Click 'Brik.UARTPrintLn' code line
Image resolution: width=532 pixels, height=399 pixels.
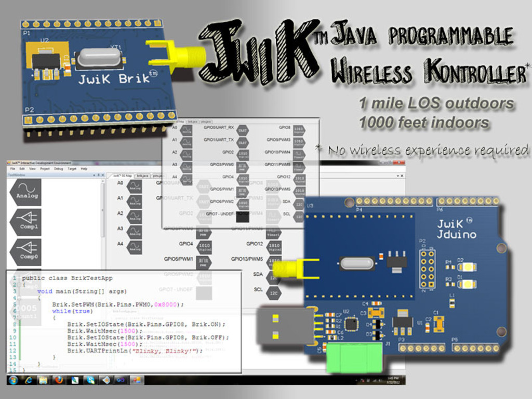coord(135,351)
